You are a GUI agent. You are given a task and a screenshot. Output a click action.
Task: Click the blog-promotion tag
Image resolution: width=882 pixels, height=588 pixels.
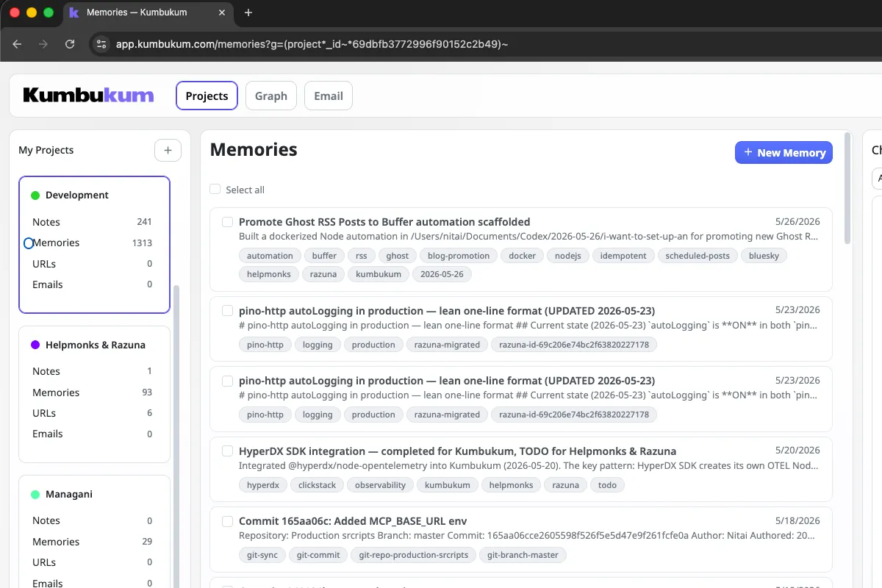tap(459, 256)
